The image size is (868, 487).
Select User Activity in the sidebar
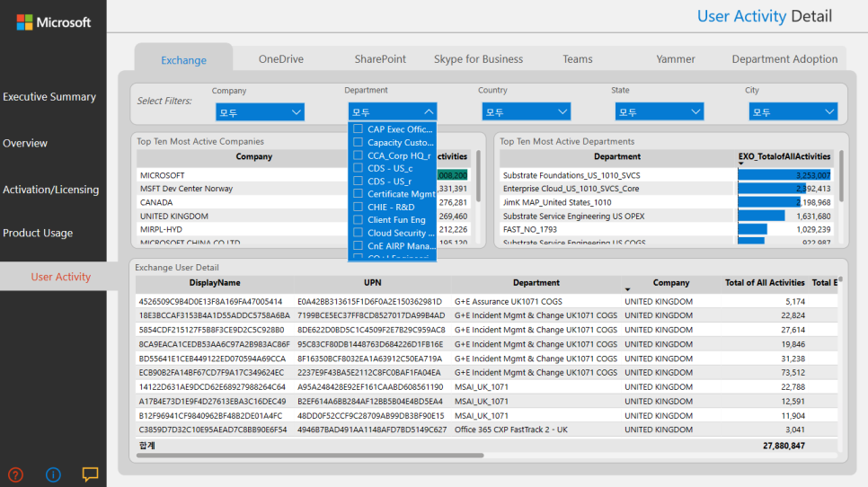(x=61, y=277)
